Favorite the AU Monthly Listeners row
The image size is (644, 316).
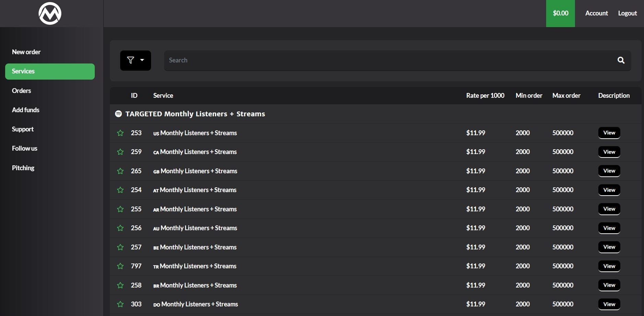120,228
